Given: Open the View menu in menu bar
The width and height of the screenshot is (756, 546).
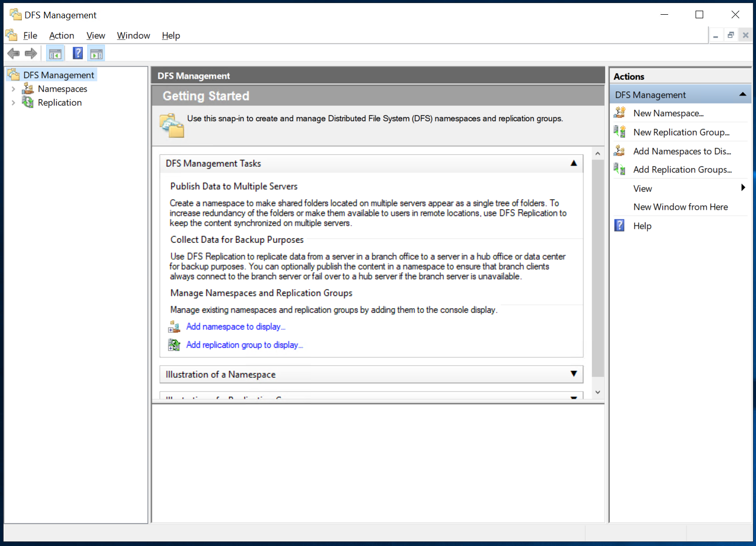Looking at the screenshot, I should [95, 36].
